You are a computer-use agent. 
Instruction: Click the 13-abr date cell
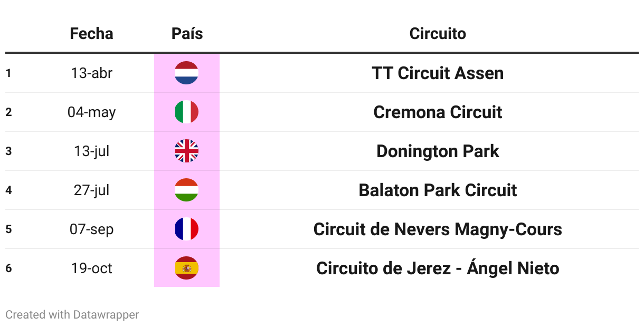tap(91, 73)
